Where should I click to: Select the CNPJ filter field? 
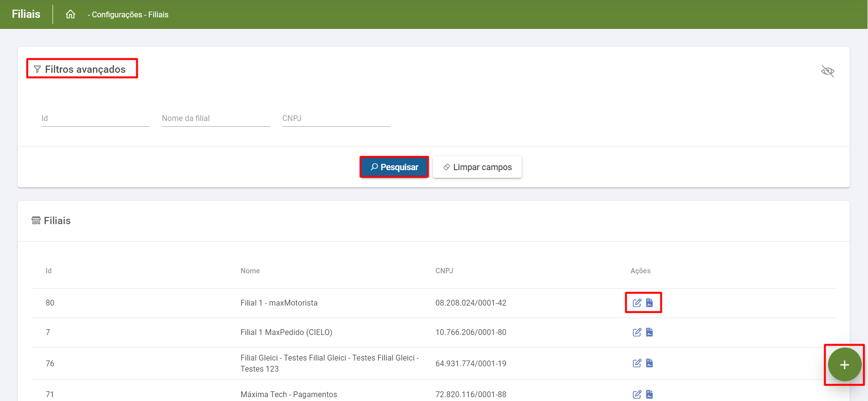pos(336,119)
